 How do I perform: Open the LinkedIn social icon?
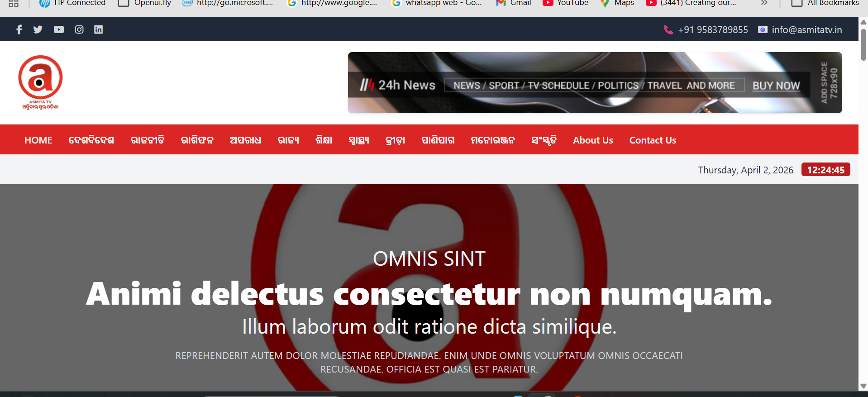[x=98, y=30]
